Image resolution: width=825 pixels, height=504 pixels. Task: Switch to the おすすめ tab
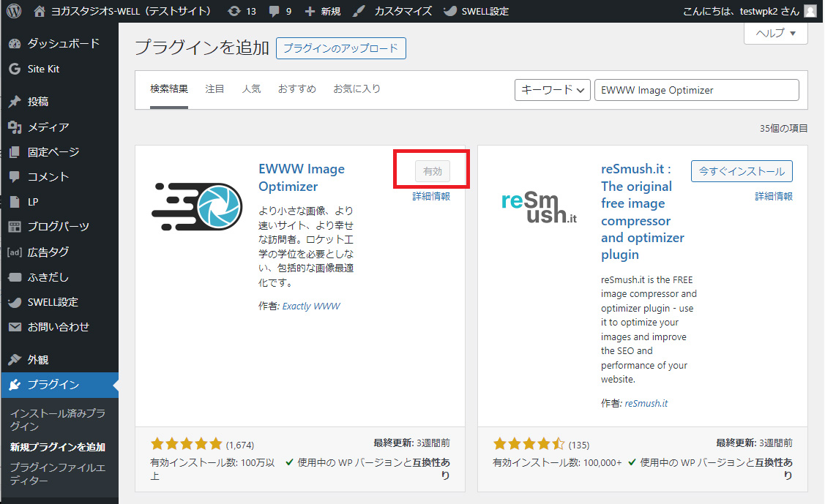296,89
